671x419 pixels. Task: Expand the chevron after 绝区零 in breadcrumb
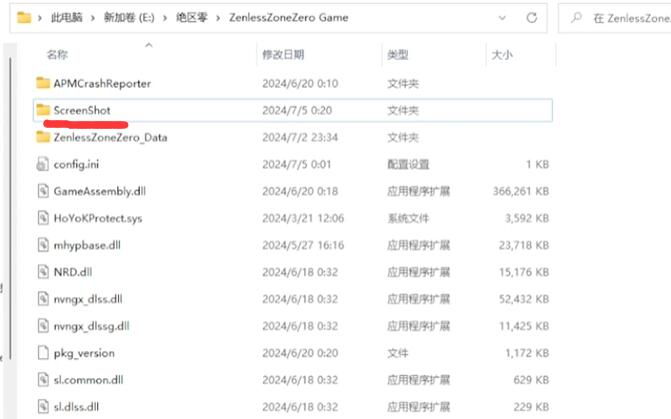pos(222,17)
